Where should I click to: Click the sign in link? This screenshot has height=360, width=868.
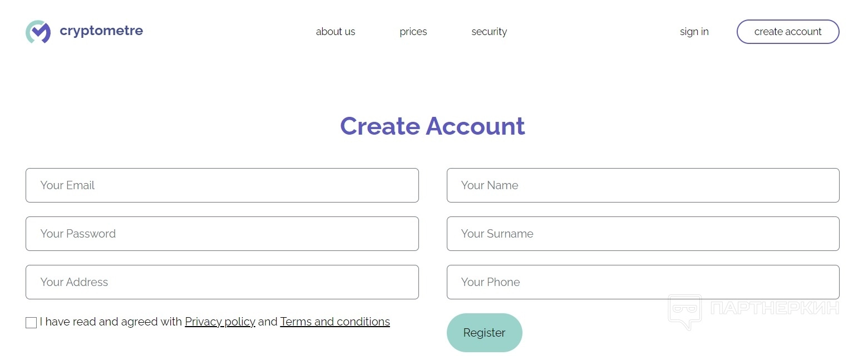point(694,32)
